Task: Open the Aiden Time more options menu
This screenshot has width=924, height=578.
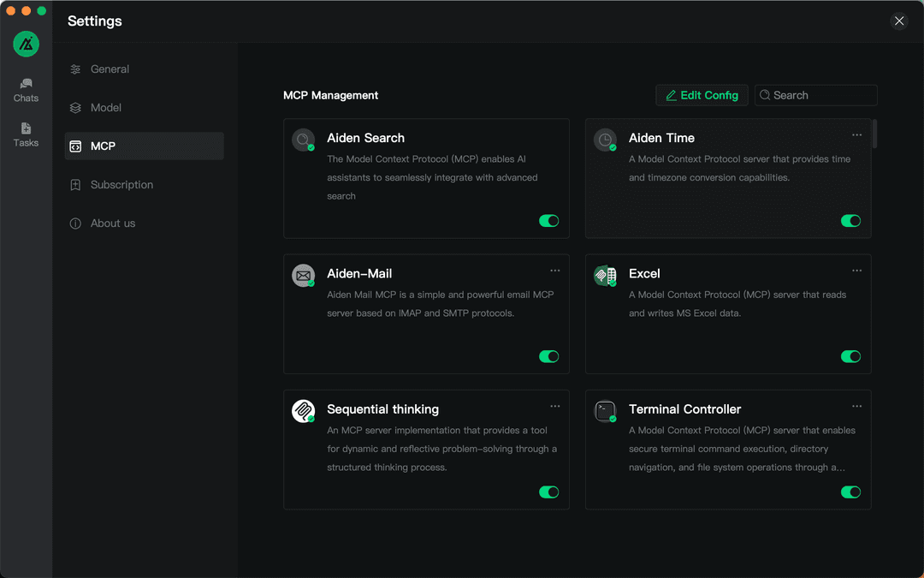Action: [856, 135]
